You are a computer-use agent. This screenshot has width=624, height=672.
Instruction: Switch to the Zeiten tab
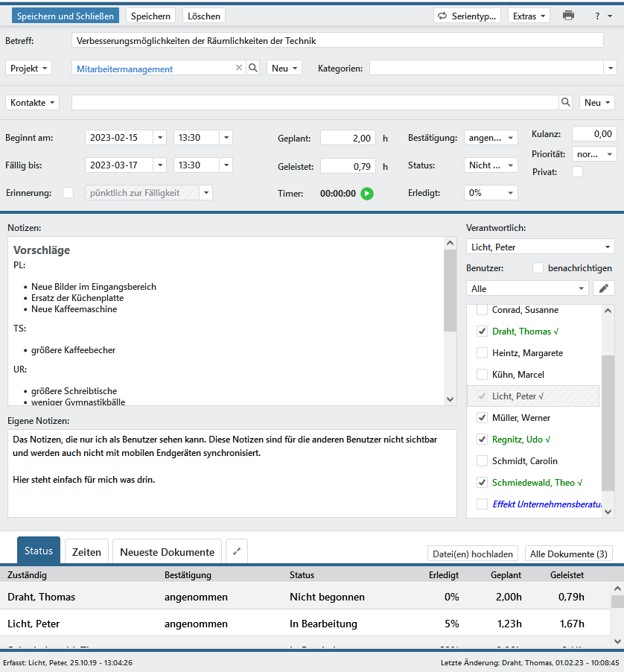(86, 552)
